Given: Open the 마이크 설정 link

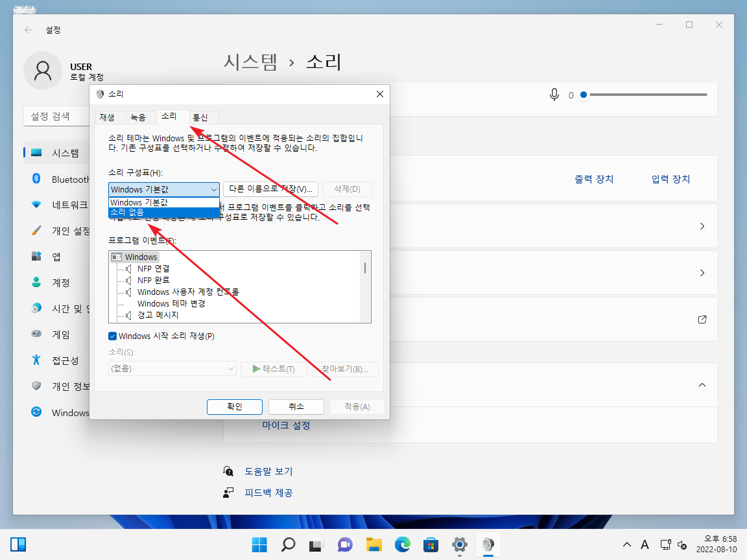Looking at the screenshot, I should [x=287, y=425].
